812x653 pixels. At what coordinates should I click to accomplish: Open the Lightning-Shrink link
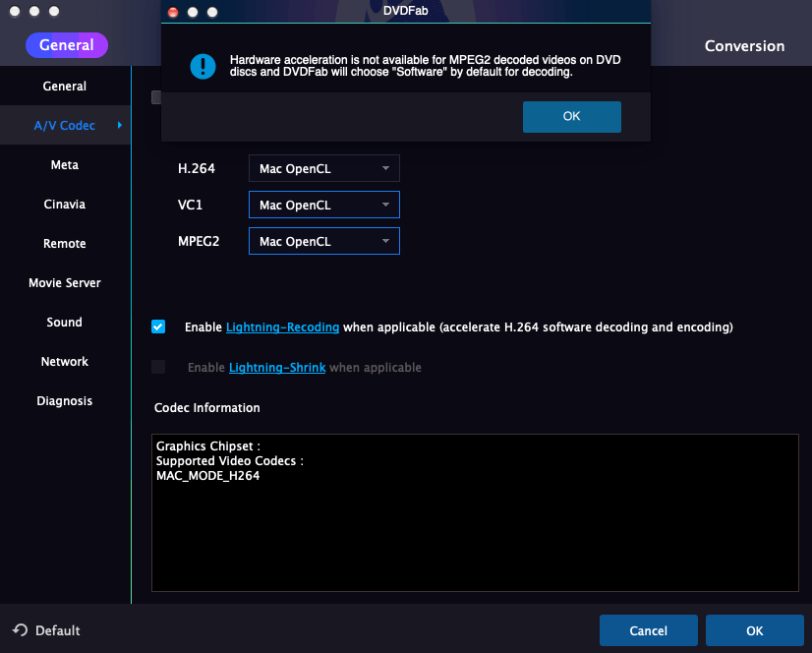(277, 368)
